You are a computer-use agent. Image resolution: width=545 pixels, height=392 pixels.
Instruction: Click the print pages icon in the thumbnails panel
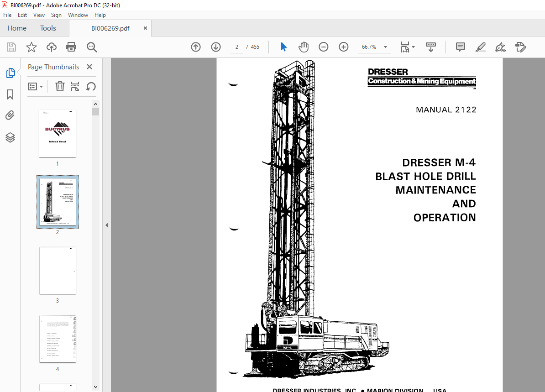pyautogui.click(x=75, y=86)
